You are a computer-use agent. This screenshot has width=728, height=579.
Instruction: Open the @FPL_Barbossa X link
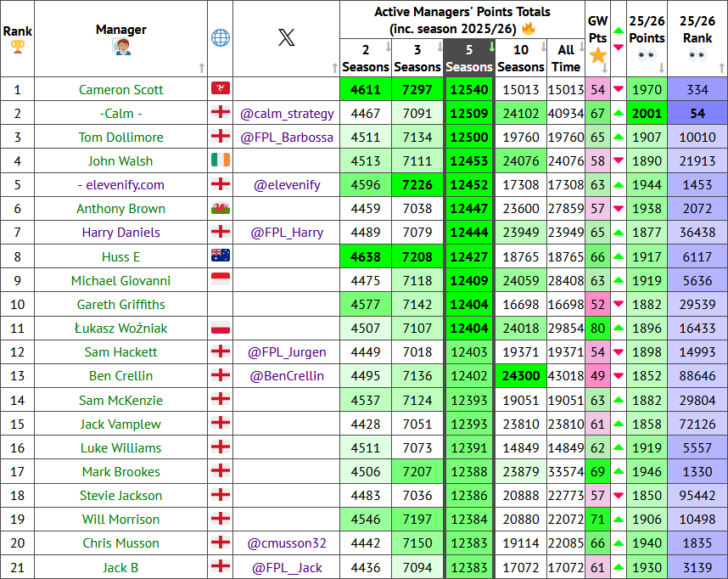[x=287, y=138]
